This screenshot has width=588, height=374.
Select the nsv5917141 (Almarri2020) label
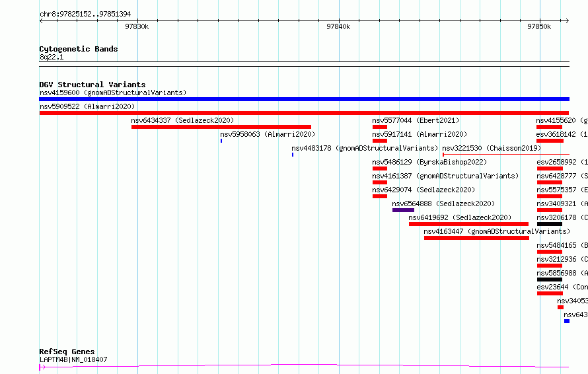[420, 134]
